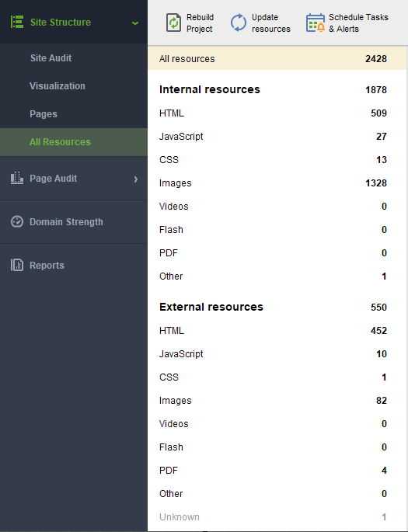
Task: Click the Site Structure list icon
Action: pos(16,22)
